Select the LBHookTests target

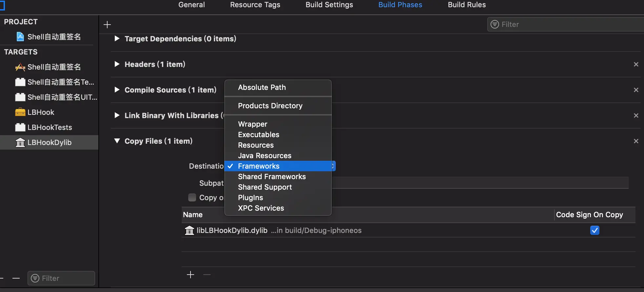50,127
